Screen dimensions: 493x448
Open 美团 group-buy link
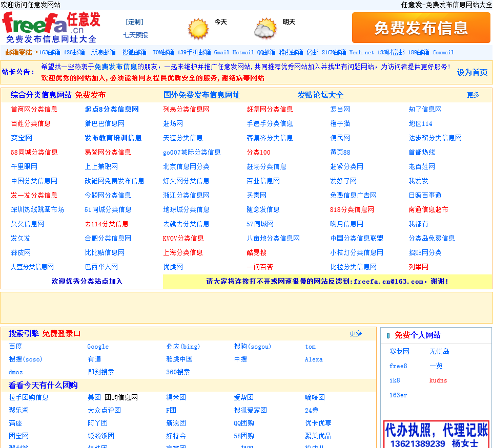(94, 398)
